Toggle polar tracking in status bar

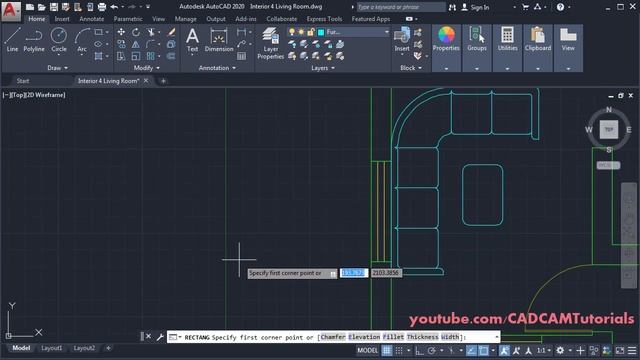[432, 350]
